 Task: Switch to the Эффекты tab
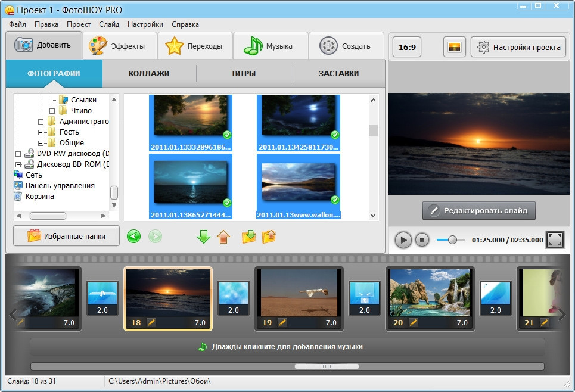coord(120,46)
